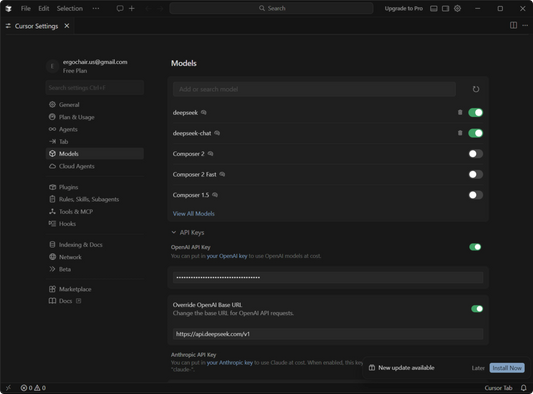Click the Search settings field

[94, 88]
